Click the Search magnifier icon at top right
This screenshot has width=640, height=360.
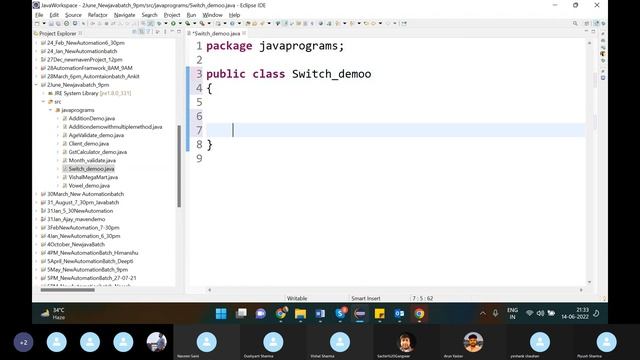(575, 23)
